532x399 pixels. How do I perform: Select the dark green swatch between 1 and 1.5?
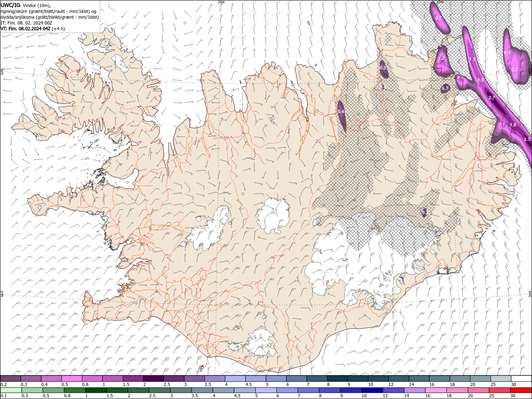coord(96,390)
